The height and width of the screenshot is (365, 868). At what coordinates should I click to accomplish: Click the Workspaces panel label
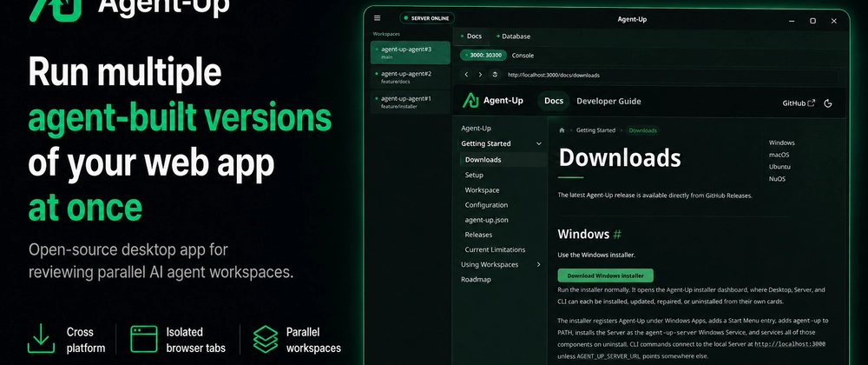386,34
